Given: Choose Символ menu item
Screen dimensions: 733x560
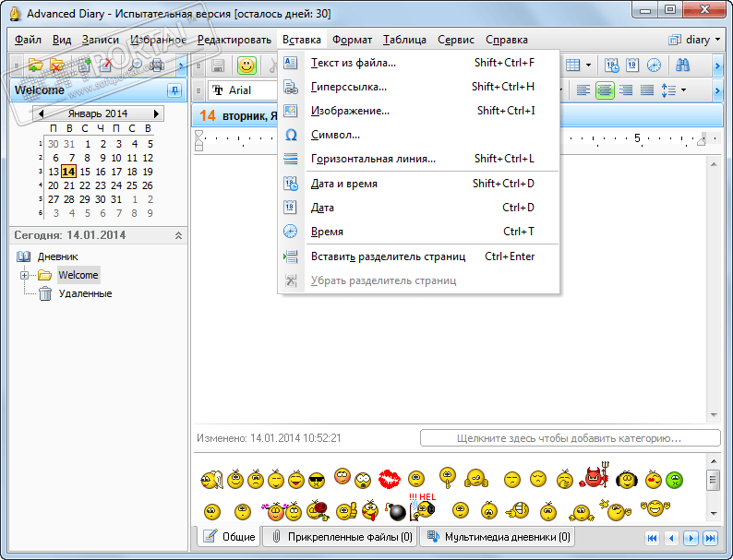Looking at the screenshot, I should (x=418, y=135).
